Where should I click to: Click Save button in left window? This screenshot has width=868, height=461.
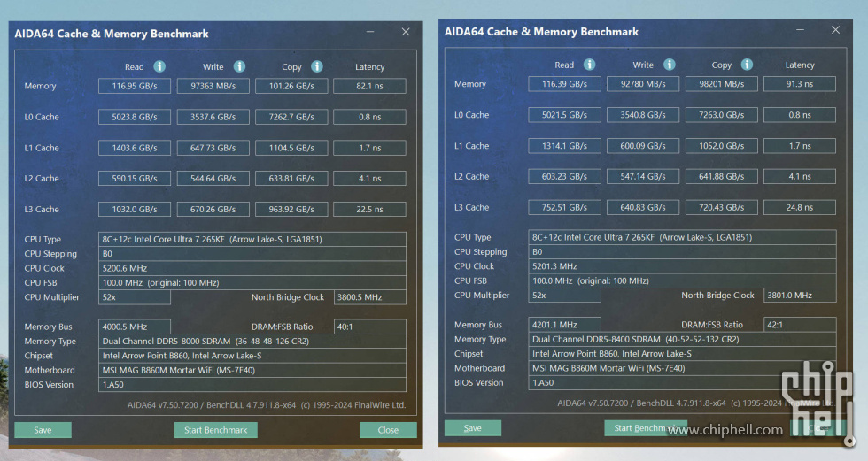(43, 430)
